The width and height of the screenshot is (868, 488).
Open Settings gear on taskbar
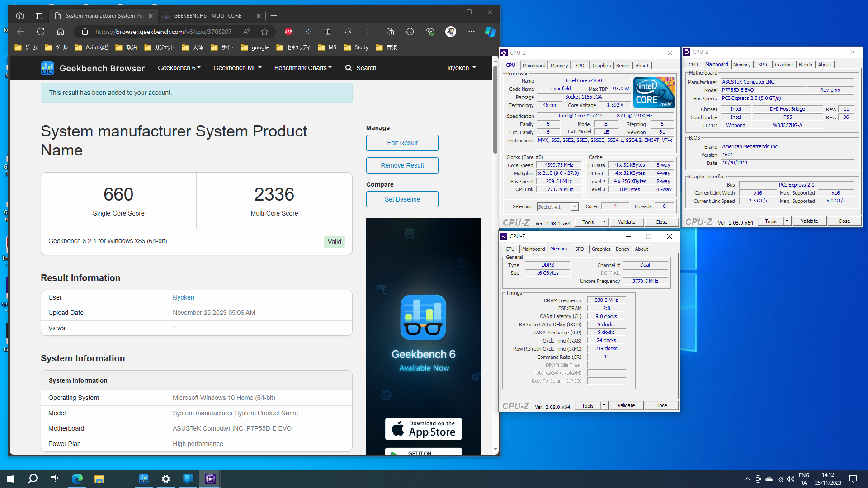166,479
